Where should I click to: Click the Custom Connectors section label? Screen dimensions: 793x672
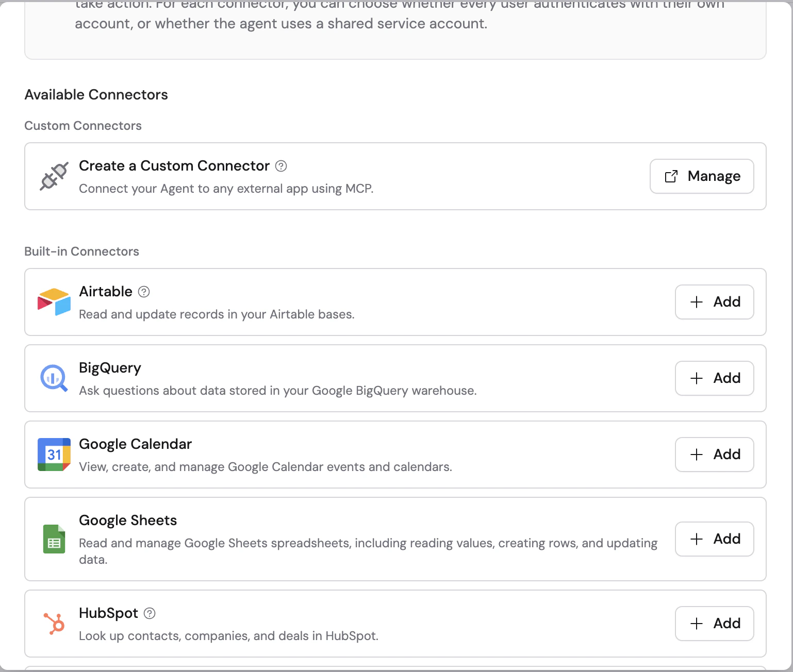[83, 125]
